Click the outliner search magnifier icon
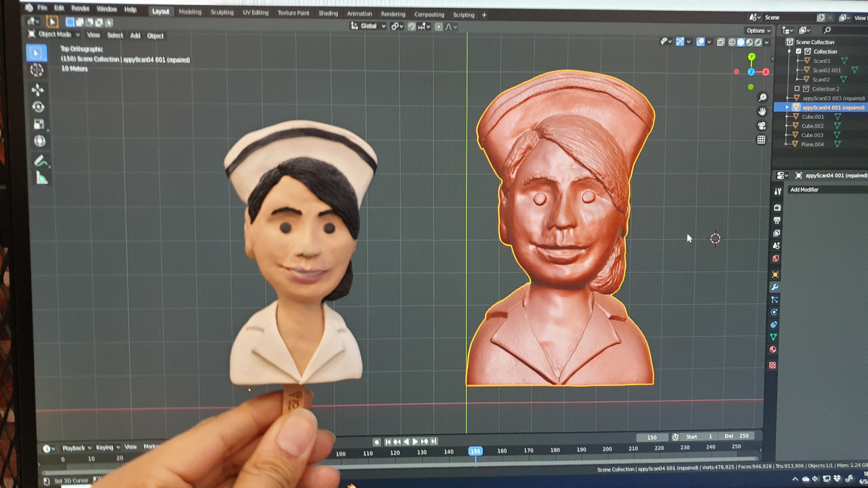868x488 pixels. tap(827, 30)
